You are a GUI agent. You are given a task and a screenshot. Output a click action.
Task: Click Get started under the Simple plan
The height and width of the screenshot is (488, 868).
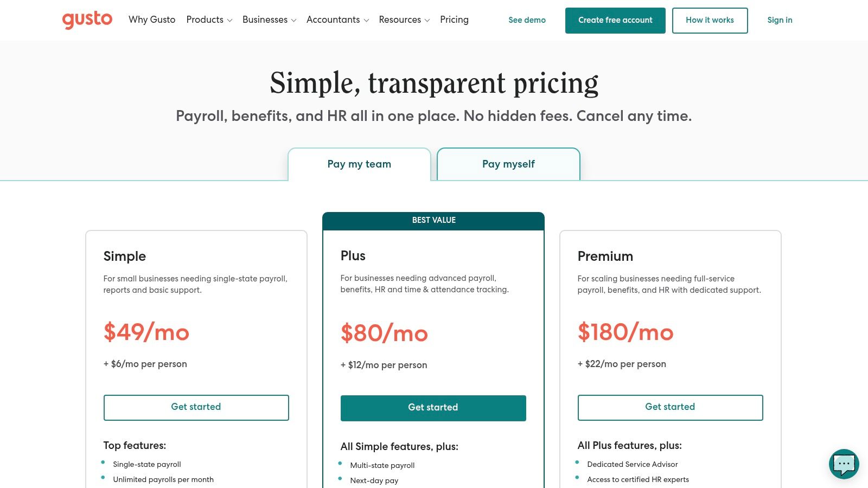(x=196, y=407)
